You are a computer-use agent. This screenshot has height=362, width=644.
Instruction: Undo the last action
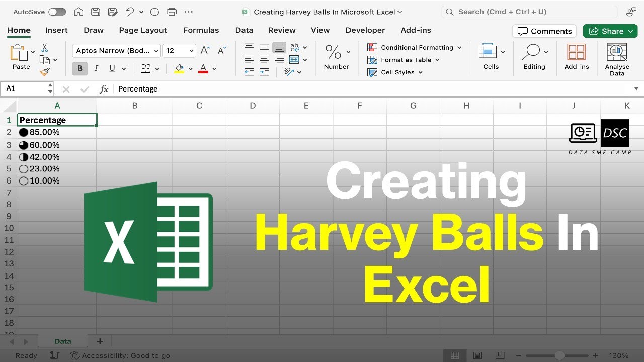coord(130,12)
